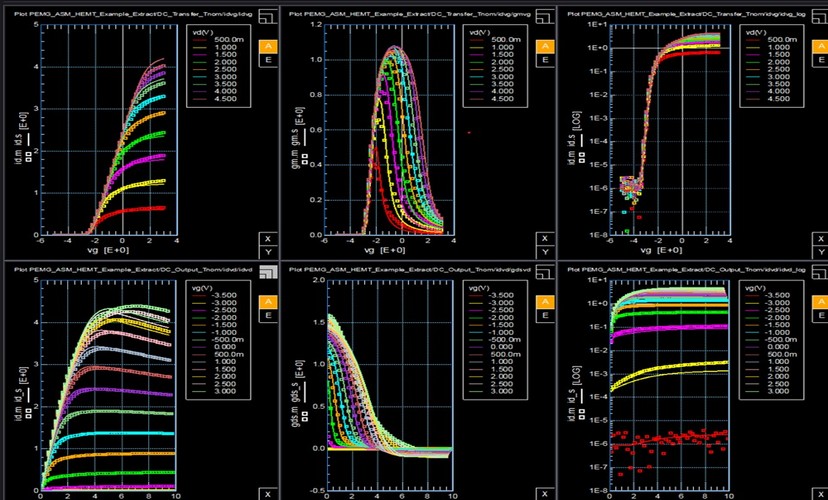This screenshot has width=828, height=500.
Task: Select the 1.500 legend entry in idvg_log plot
Action: point(770,54)
